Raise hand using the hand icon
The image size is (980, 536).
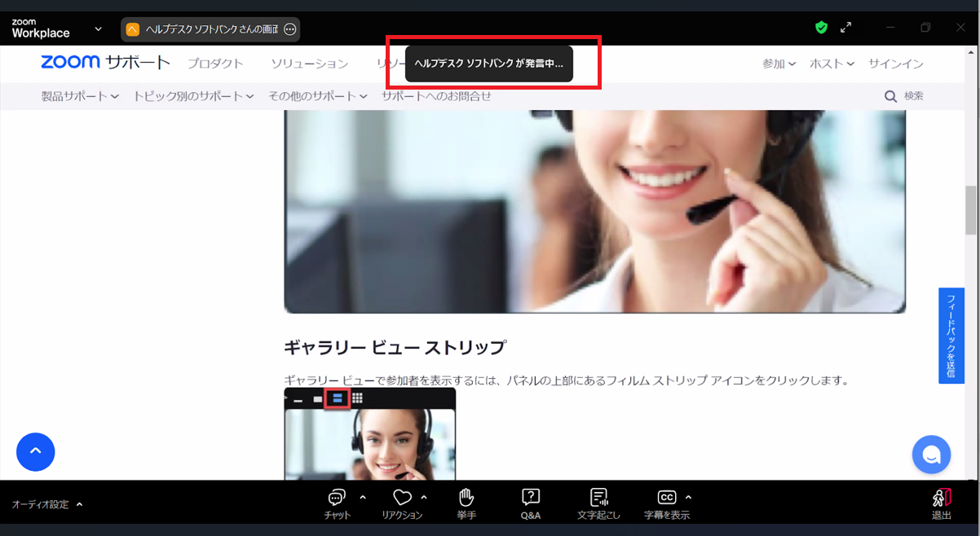pyautogui.click(x=466, y=498)
